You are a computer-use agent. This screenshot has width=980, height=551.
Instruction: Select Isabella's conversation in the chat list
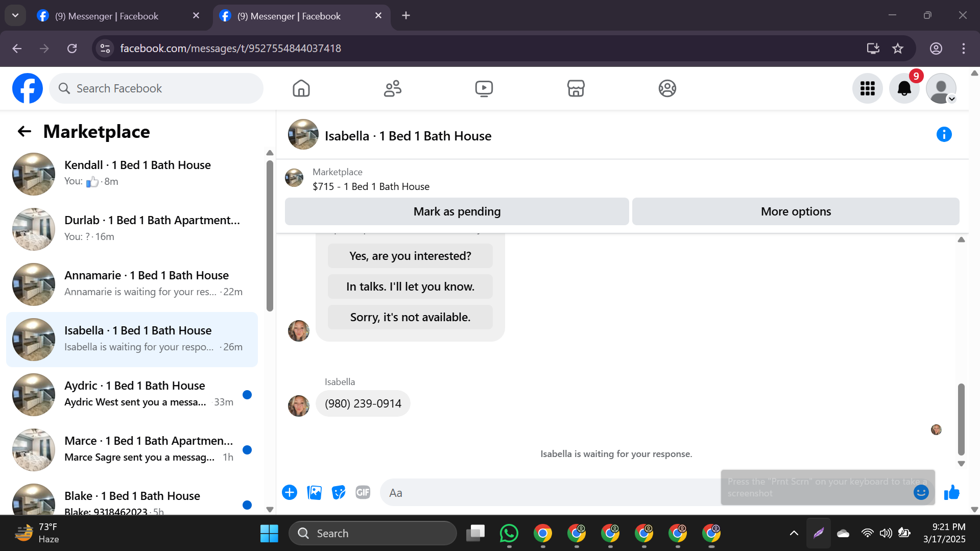(x=132, y=339)
